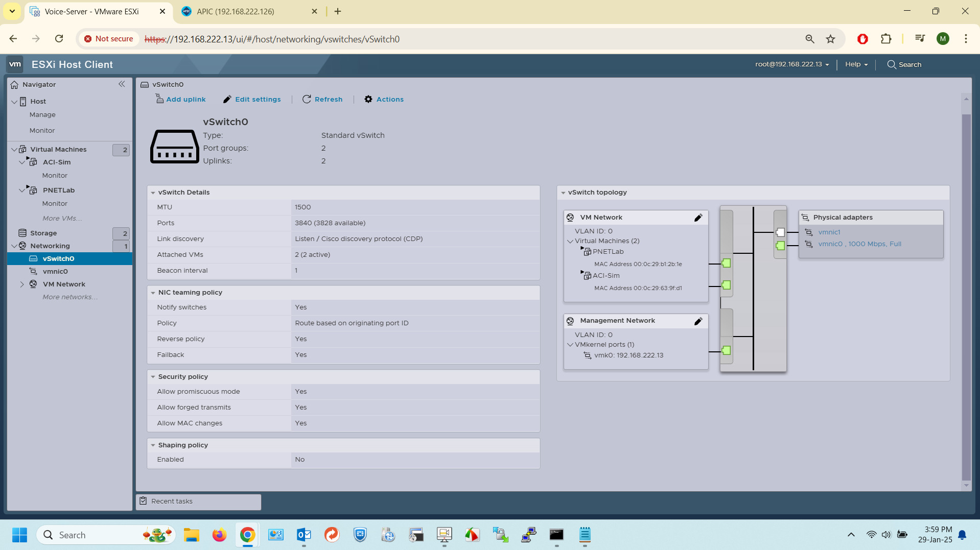Select vmnic0 in navigator
The image size is (980, 550).
[55, 272]
